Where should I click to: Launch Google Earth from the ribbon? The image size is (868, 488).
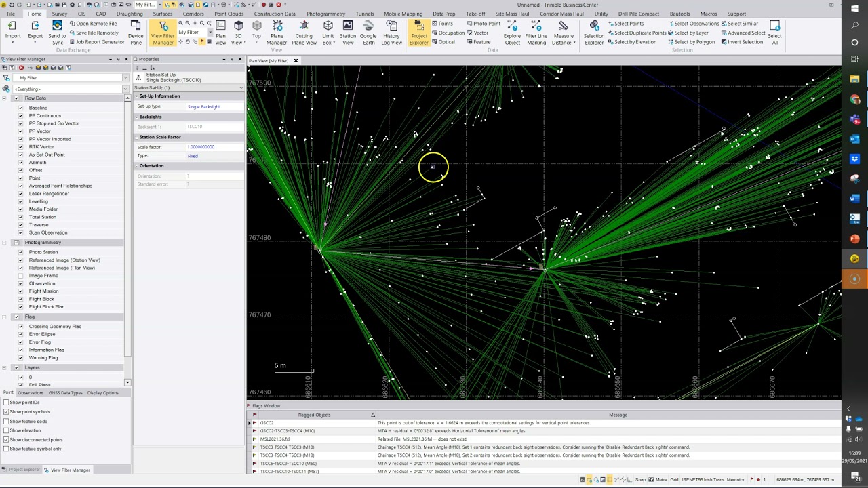tap(368, 33)
